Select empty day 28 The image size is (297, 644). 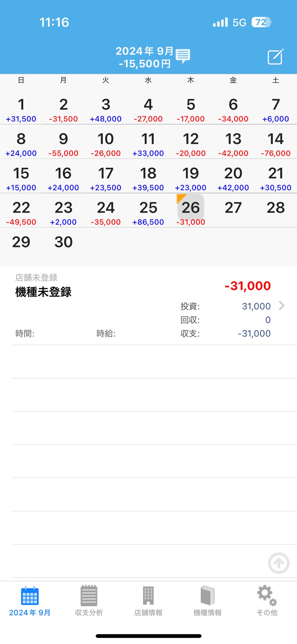click(276, 208)
